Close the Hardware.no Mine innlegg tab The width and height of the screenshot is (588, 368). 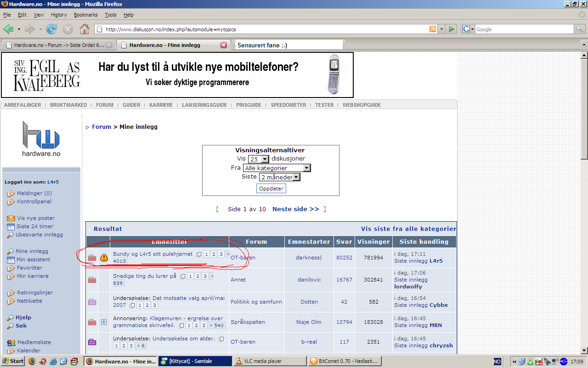[224, 45]
